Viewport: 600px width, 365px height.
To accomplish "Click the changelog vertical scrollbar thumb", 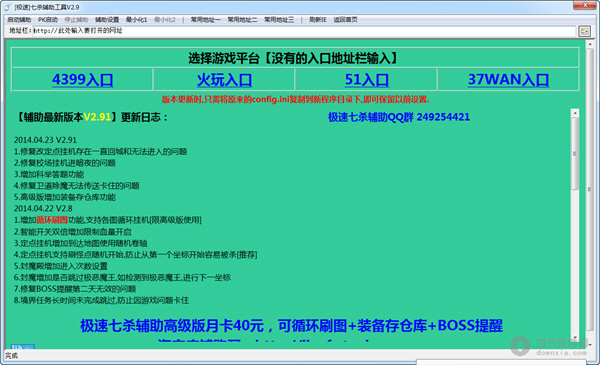I will 574,153.
